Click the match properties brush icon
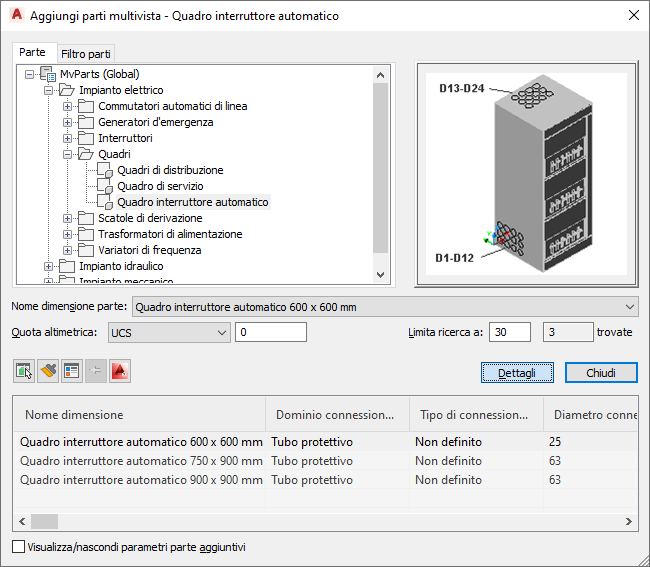The width and height of the screenshot is (650, 567). (48, 371)
